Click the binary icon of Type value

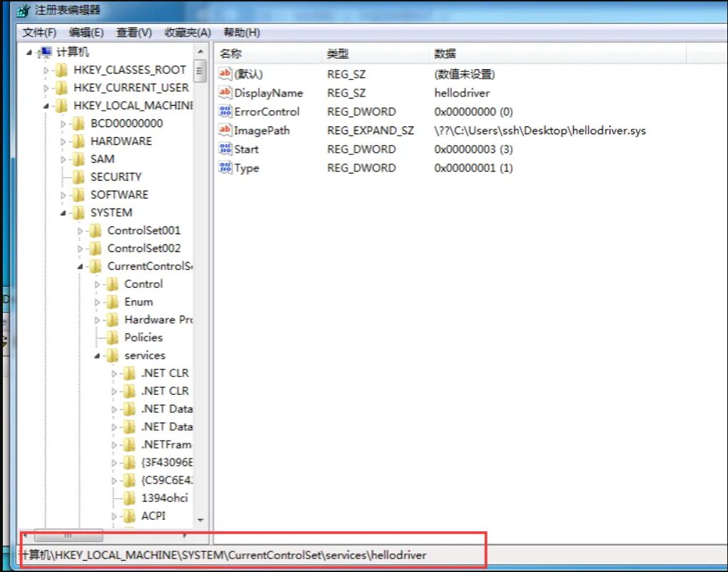[225, 167]
